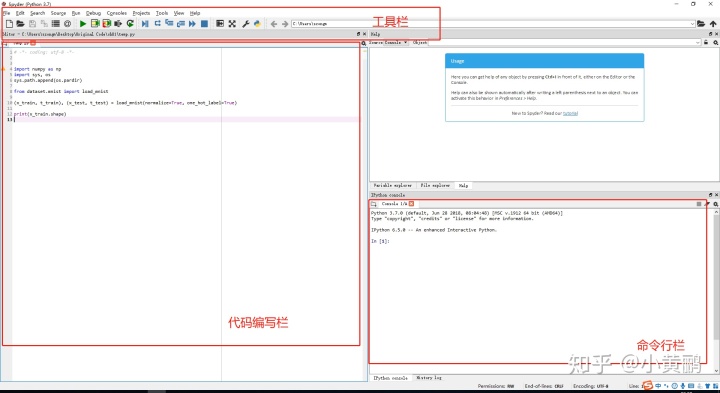Browse tabs icon left of Console 1/A

click(373, 204)
